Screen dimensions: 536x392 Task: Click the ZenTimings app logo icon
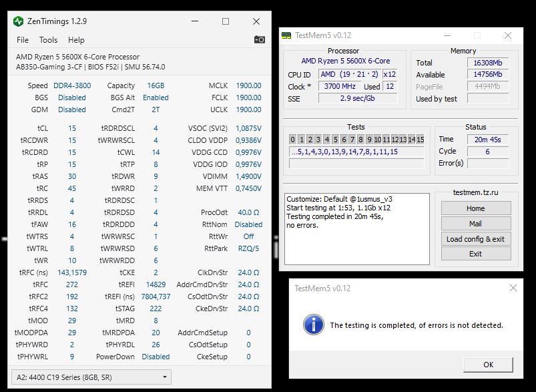pos(18,21)
